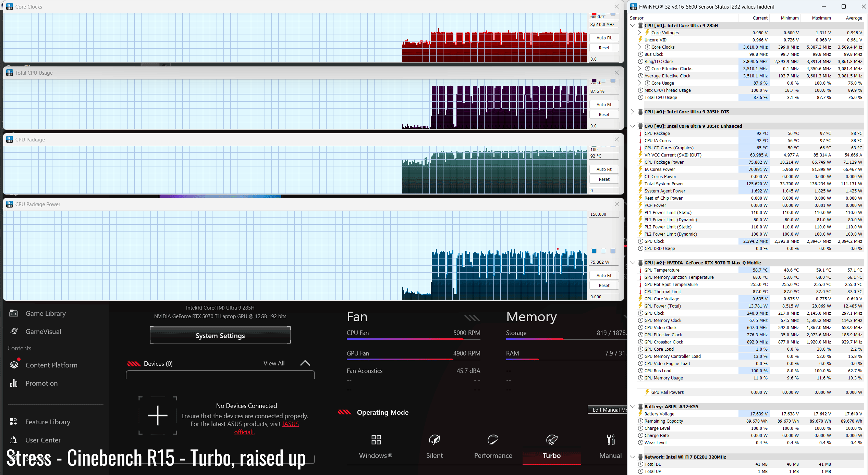Screen dimensions: 868x475
Task: Click HWiNFO icon in Total CPU Usage title
Action: point(10,73)
